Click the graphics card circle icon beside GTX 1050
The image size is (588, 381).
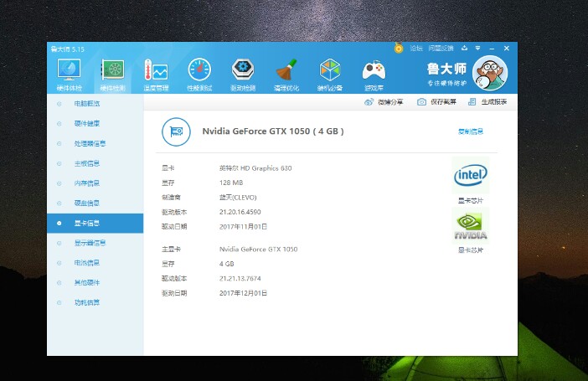click(176, 131)
